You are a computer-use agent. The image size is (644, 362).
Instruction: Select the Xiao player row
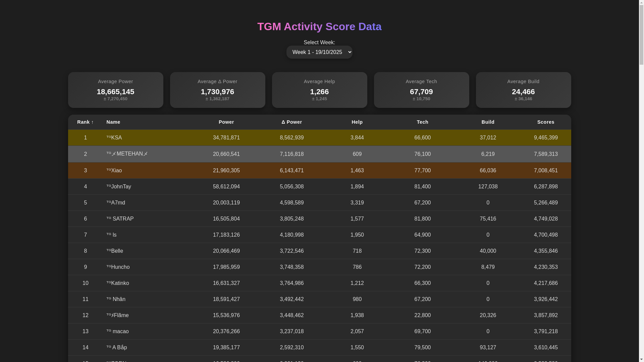pyautogui.click(x=319, y=171)
